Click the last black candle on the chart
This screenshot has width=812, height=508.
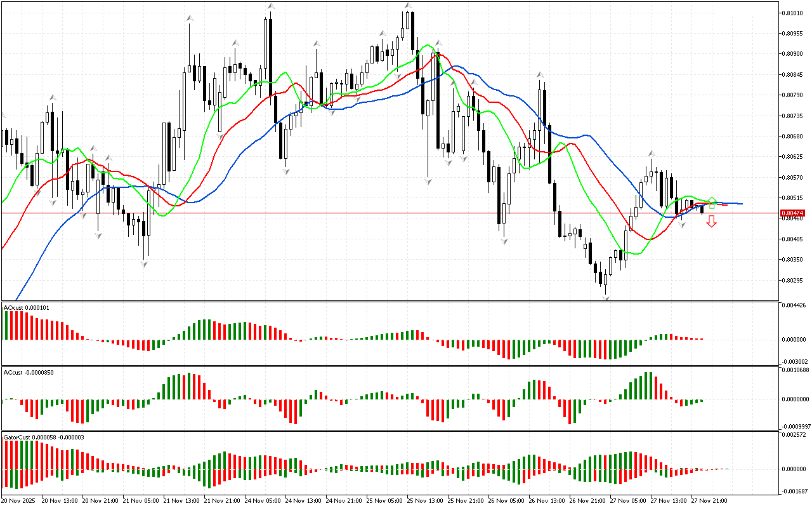click(702, 209)
